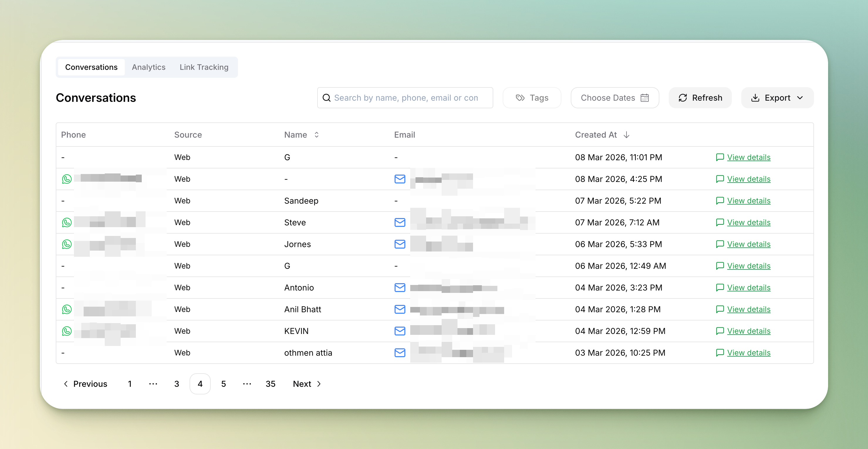Go to page 35 in pagination

(270, 384)
